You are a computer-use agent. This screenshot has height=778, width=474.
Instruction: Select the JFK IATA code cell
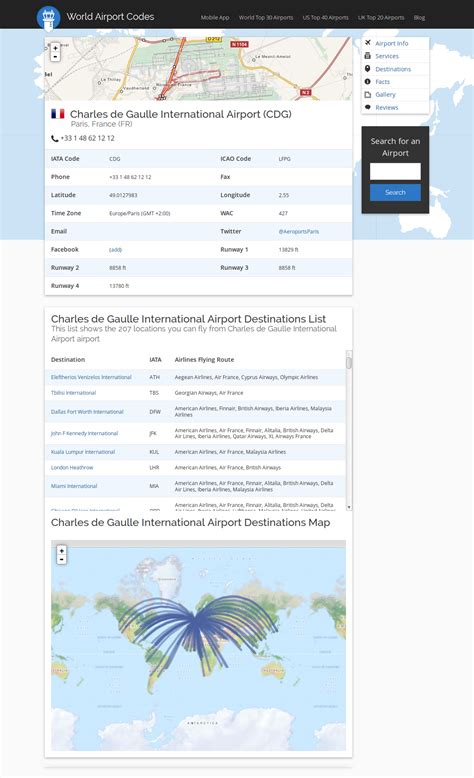[x=153, y=434]
